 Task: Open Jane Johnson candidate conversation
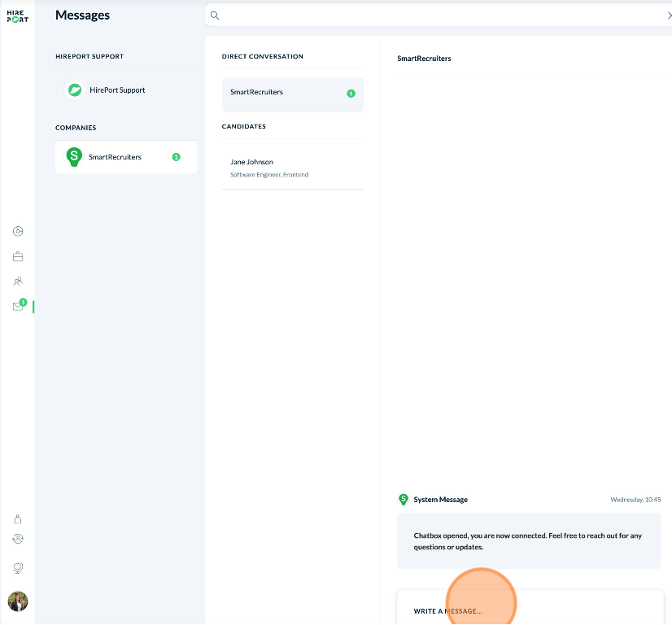coord(293,168)
